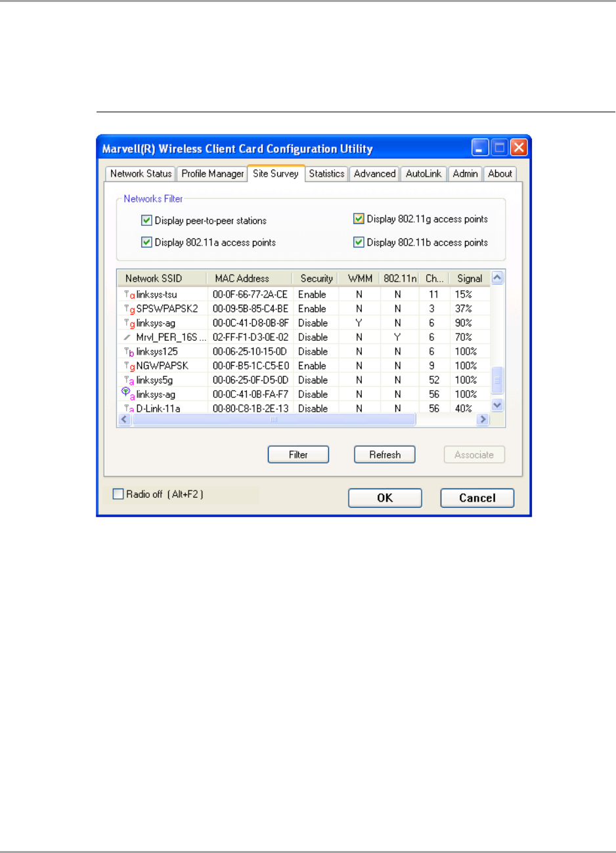This screenshot has height=853, width=616.
Task: Click the antenna icon beside linksys125
Action: [129, 352]
